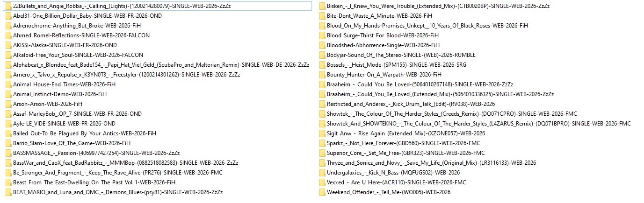Viewport: 644px width, 203px height.
Task: Click folder icon beside Ayle-LE_VIDE
Action: [8, 124]
